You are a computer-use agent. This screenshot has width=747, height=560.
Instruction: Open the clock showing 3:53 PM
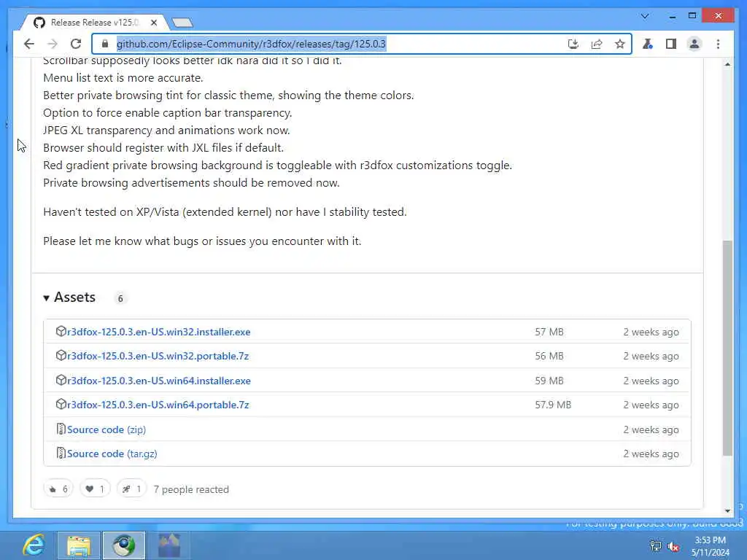pos(711,545)
